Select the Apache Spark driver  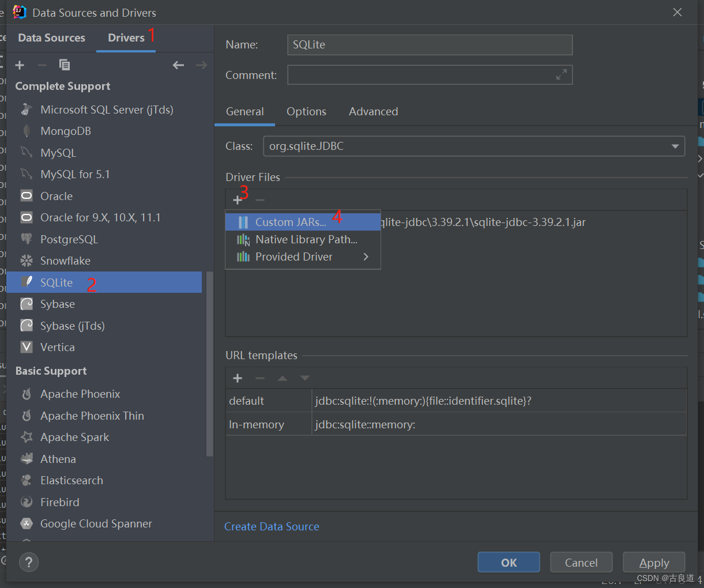tap(104, 437)
